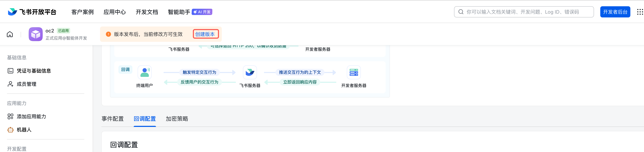Open 开发文档 in top navigation
This screenshot has width=644, height=152.
pos(147,12)
